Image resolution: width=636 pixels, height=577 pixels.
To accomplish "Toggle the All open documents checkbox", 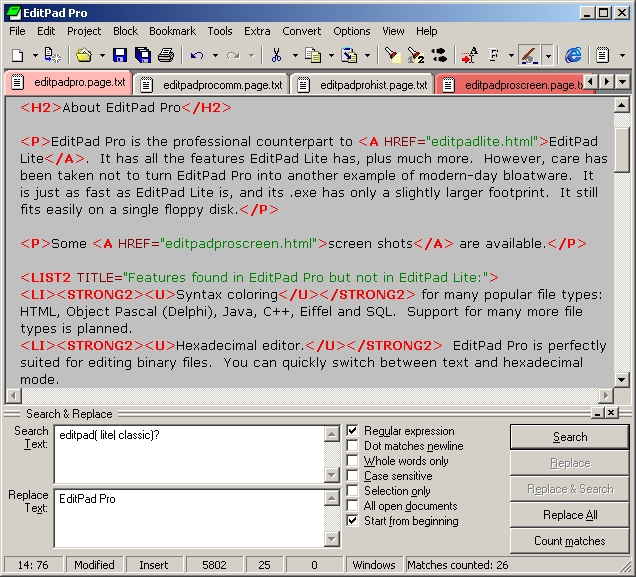I will point(352,506).
